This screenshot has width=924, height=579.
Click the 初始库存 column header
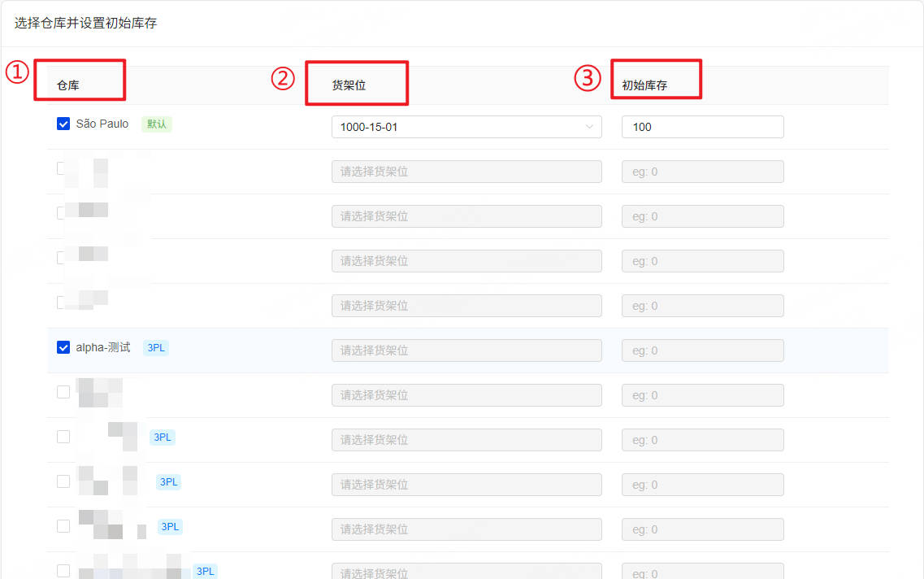tap(644, 85)
